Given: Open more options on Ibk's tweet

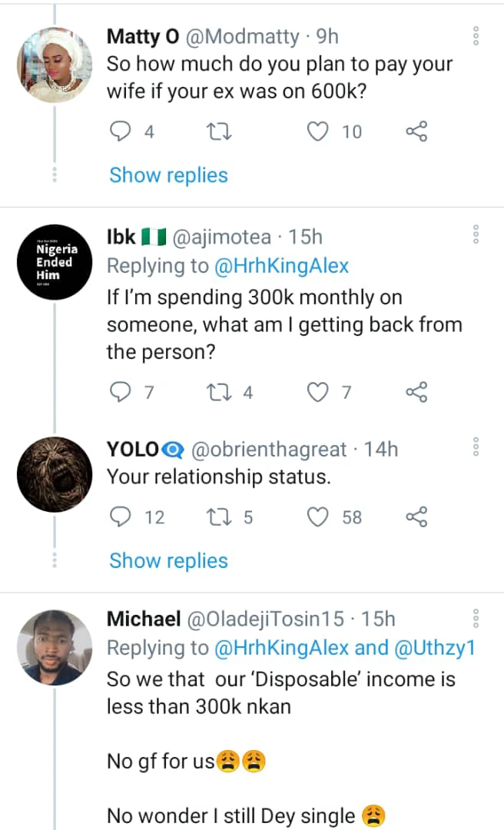Looking at the screenshot, I should point(476,235).
